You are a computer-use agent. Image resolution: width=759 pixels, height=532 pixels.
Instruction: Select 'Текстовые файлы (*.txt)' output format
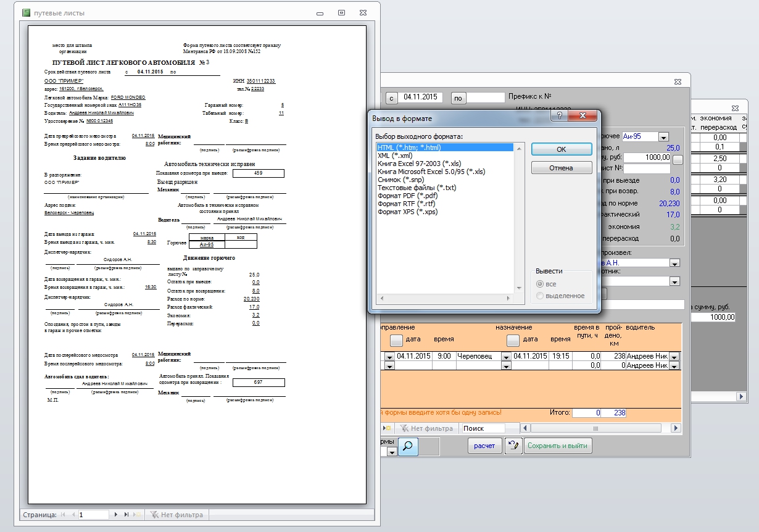(417, 188)
